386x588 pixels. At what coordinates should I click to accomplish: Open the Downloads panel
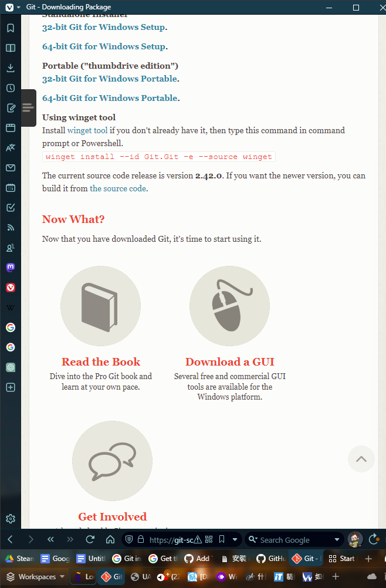pos(11,68)
